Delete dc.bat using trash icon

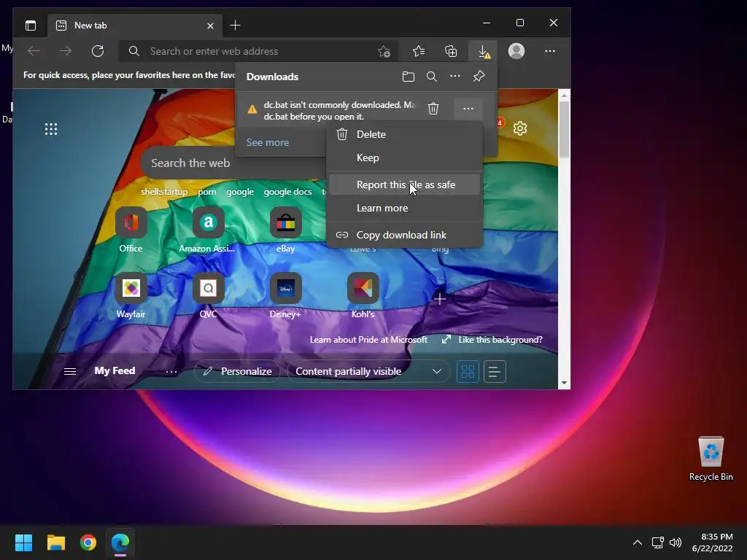[x=433, y=109]
